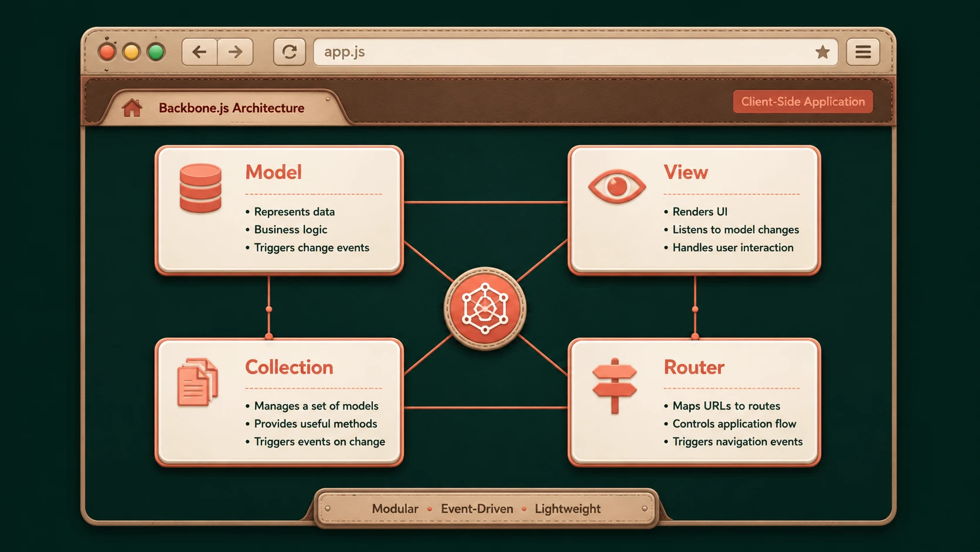Click the green window maximize dot
This screenshot has width=980, height=552.
156,52
